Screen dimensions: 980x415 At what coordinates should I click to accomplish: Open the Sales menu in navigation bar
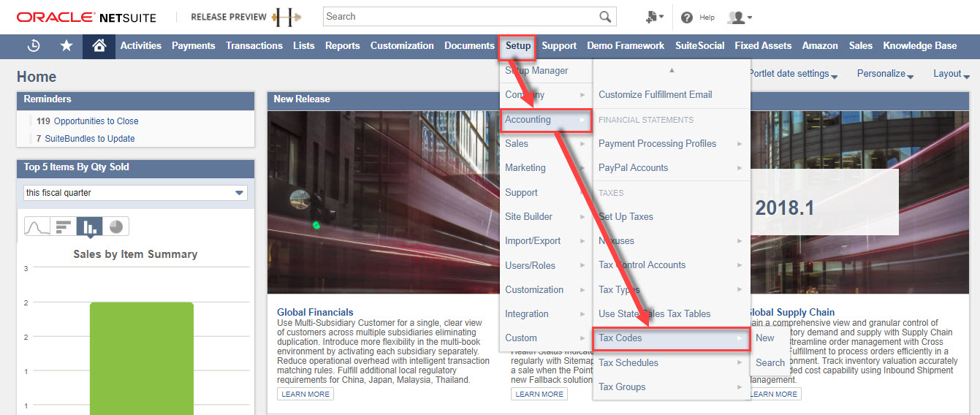[861, 45]
